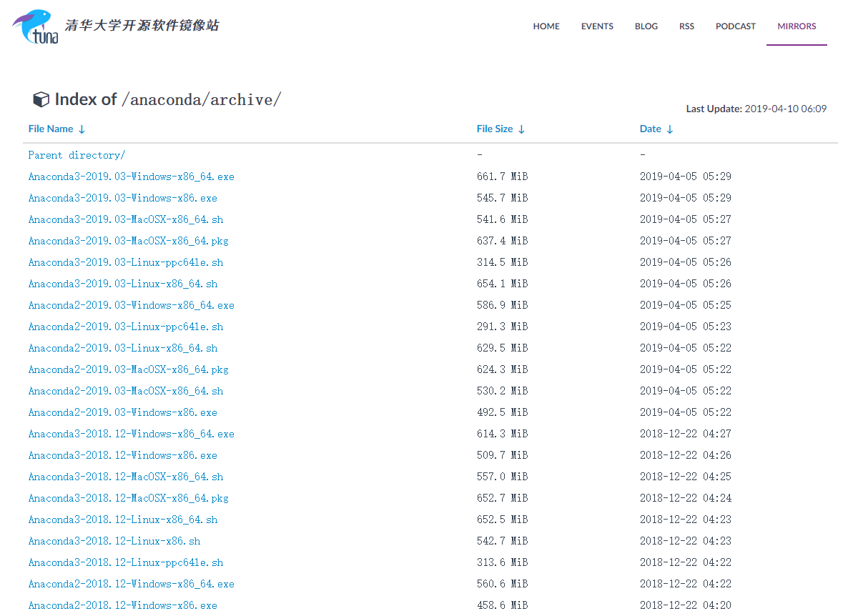Image resolution: width=853 pixels, height=616 pixels.
Task: Download Anaconda3-2018.12-Linux-x86.sh
Action: 114,542
